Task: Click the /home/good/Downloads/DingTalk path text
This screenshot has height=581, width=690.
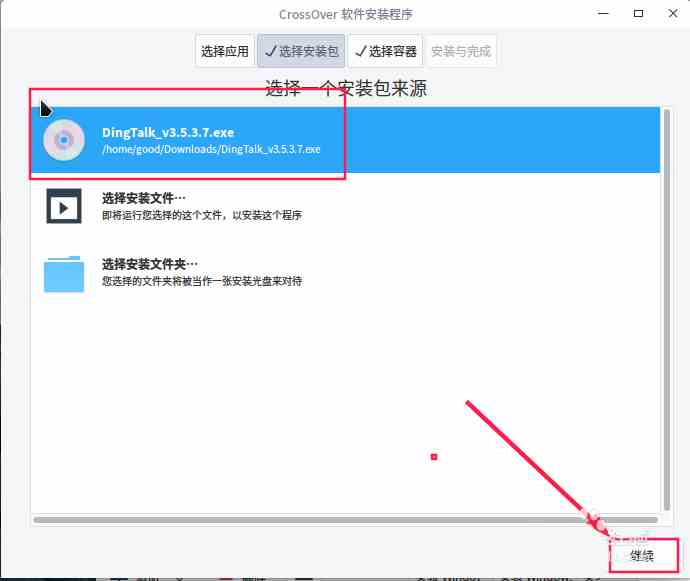Action: pyautogui.click(x=211, y=149)
